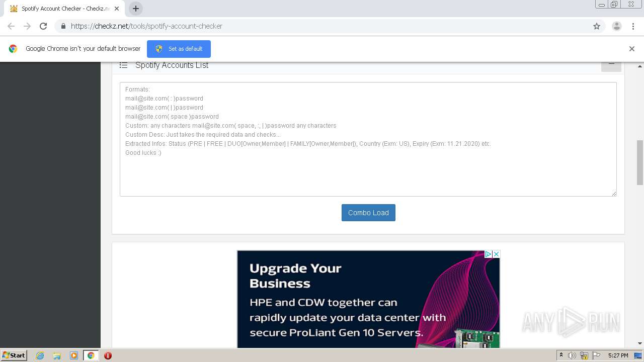
Task: Close the advertisement with the X icon
Action: click(x=496, y=254)
